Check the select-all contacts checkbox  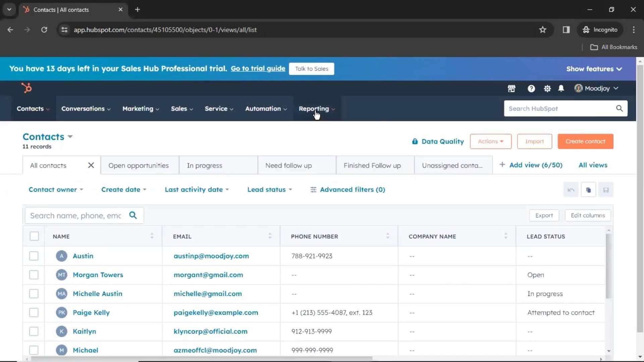(34, 236)
